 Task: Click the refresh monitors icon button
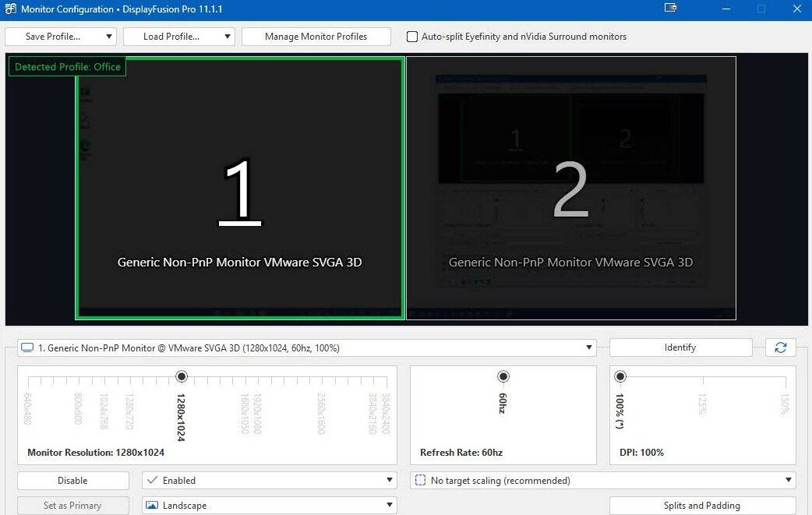(780, 347)
